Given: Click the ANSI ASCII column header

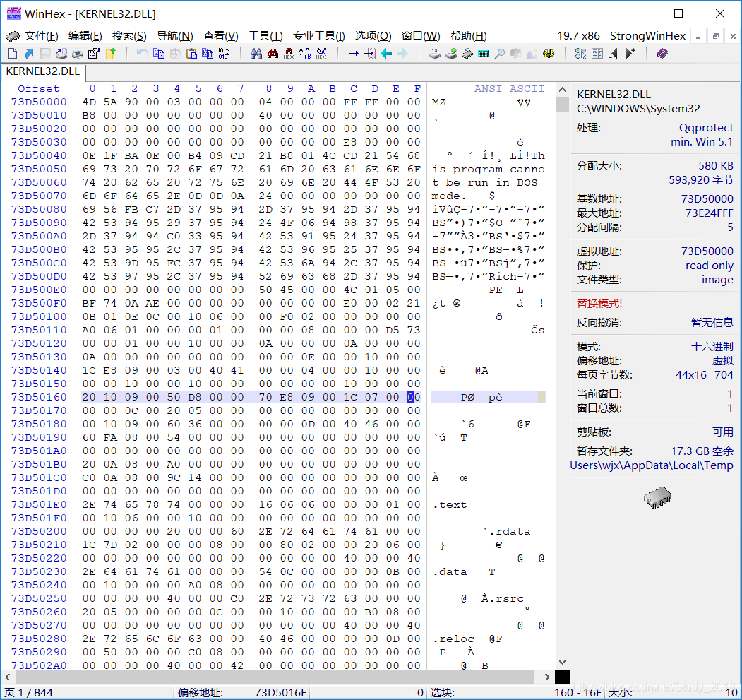Looking at the screenshot, I should [x=509, y=88].
